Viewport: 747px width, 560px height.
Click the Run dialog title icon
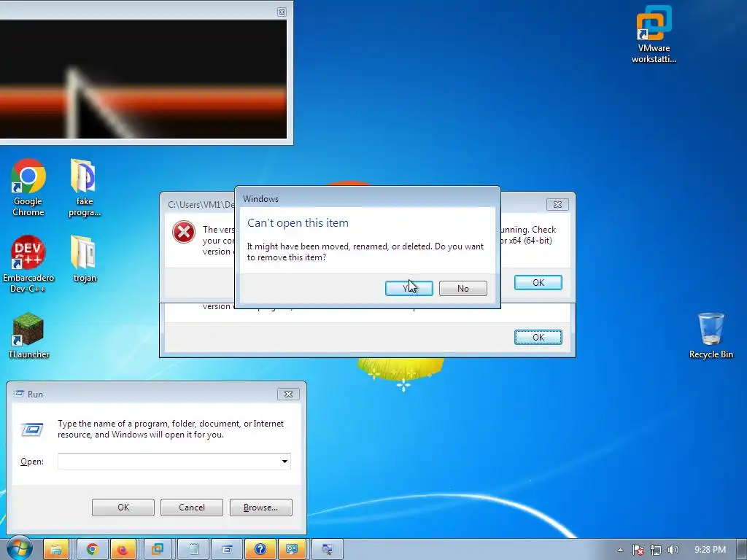tap(19, 394)
